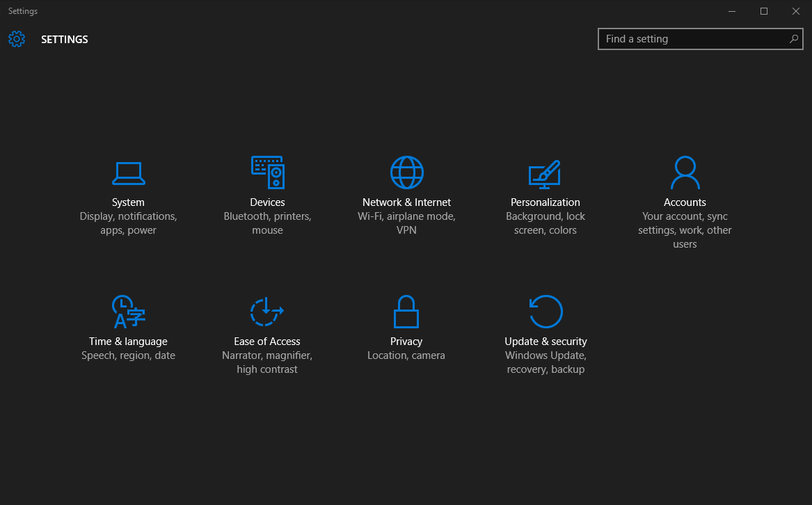Click 'Background, lock screen, colors' description
Image resolution: width=812 pixels, height=505 pixels.
coord(546,223)
